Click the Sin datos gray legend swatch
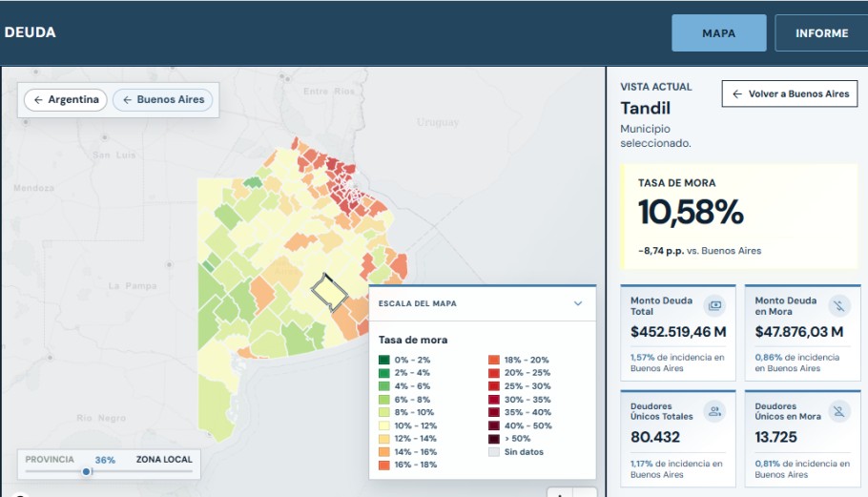The width and height of the screenshot is (868, 497). [494, 452]
